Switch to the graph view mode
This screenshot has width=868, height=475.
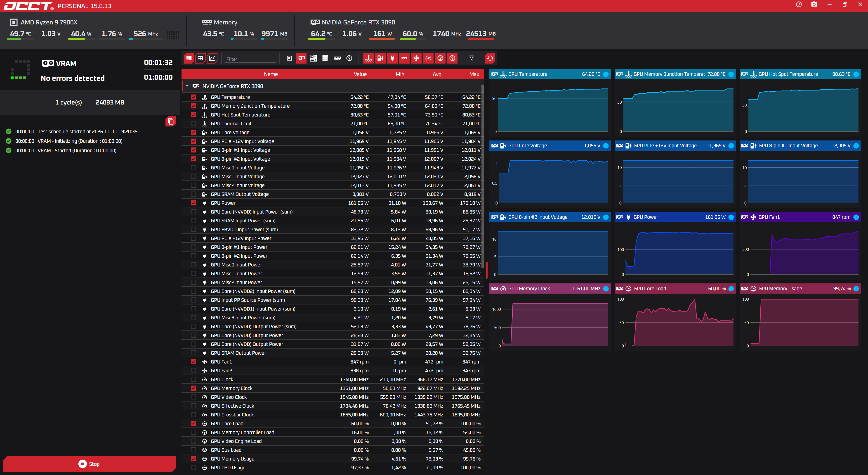[x=212, y=58]
